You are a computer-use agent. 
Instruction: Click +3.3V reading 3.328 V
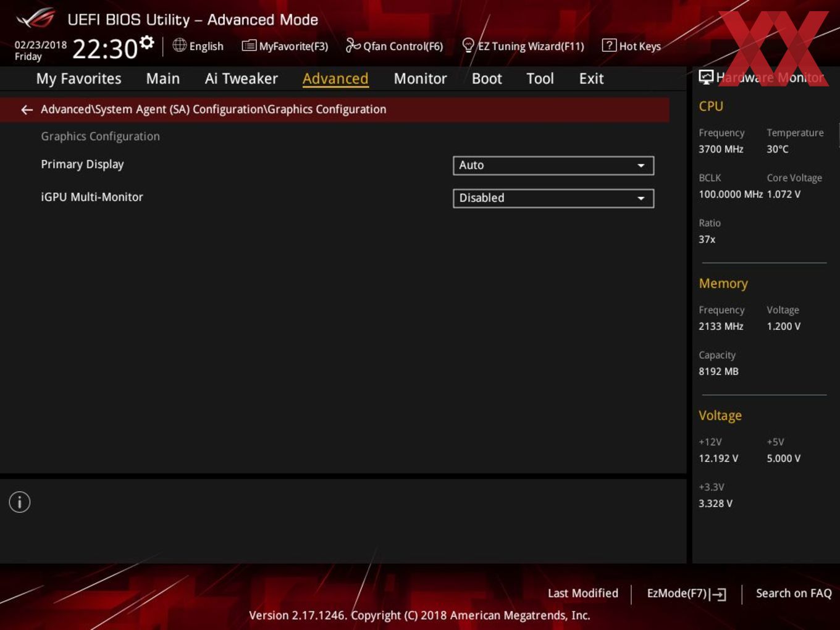point(715,503)
